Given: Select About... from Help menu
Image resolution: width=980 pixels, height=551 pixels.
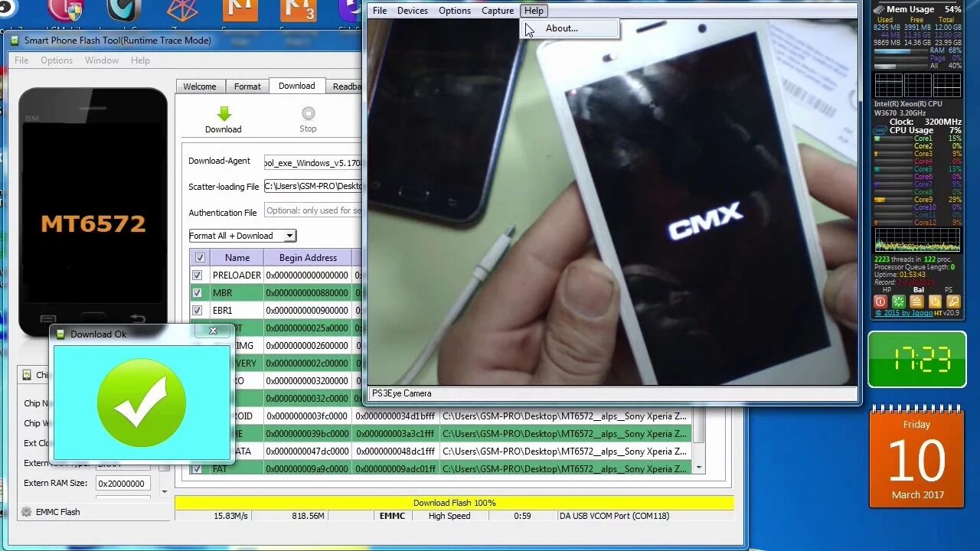Looking at the screenshot, I should (570, 28).
